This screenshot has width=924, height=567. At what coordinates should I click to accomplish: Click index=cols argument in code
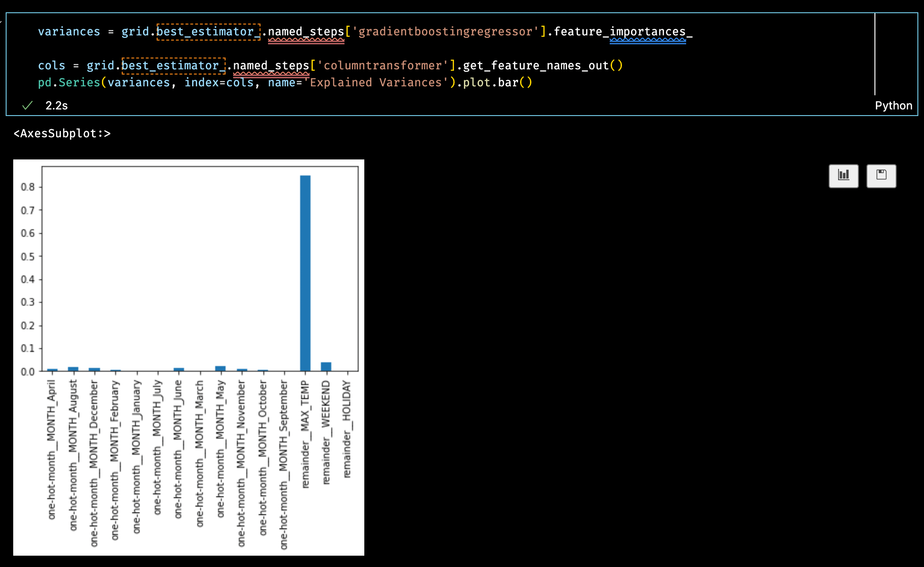[x=219, y=83]
